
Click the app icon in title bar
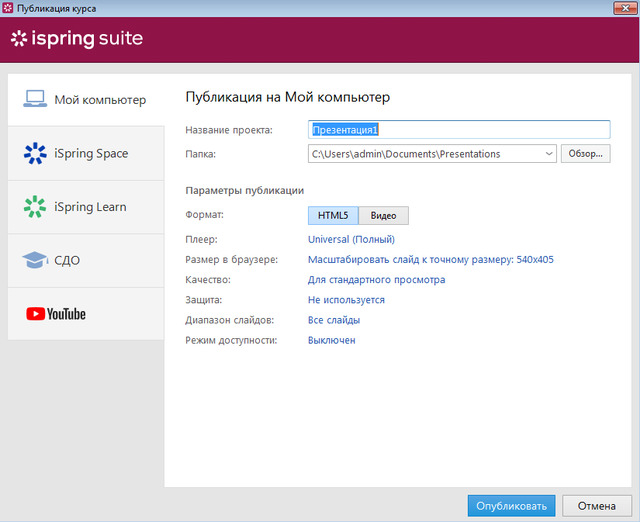(8, 8)
